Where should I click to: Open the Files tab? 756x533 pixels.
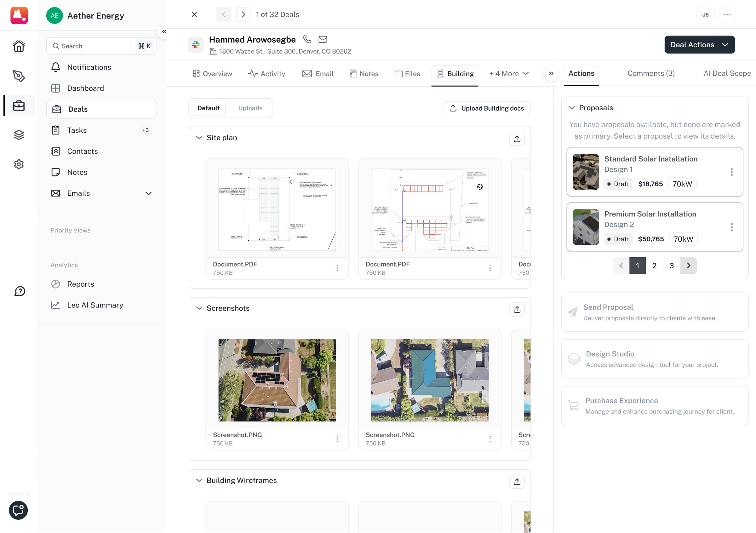[x=407, y=74]
